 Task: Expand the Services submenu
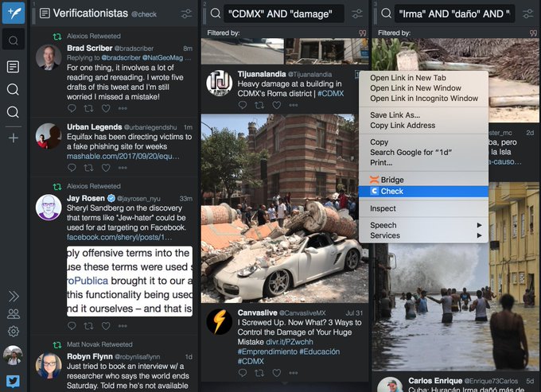coord(423,235)
